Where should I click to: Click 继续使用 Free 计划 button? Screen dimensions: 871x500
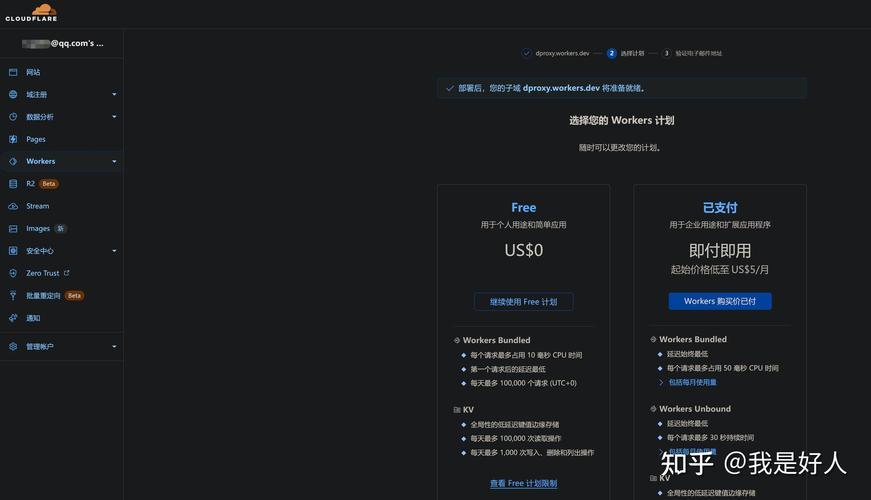(x=523, y=302)
